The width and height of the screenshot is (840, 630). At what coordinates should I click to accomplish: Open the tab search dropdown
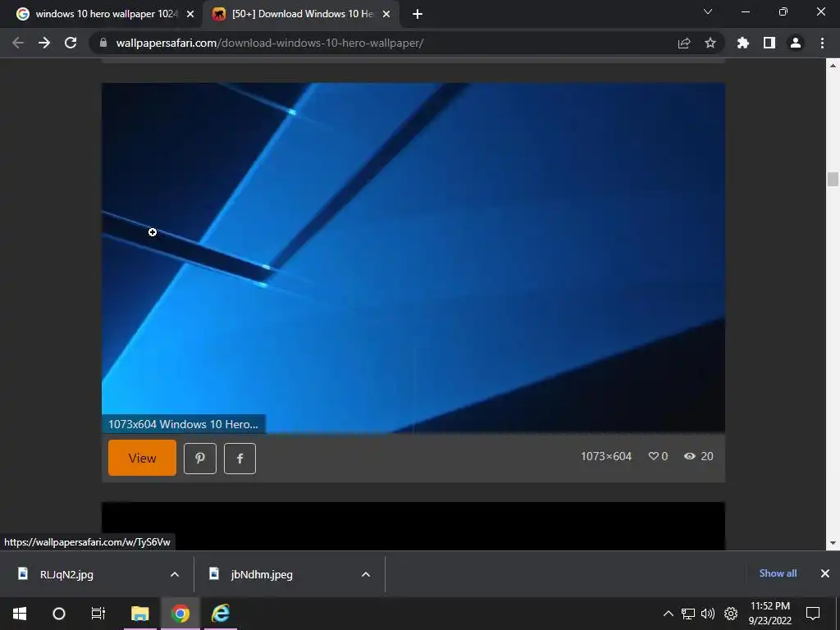click(708, 11)
